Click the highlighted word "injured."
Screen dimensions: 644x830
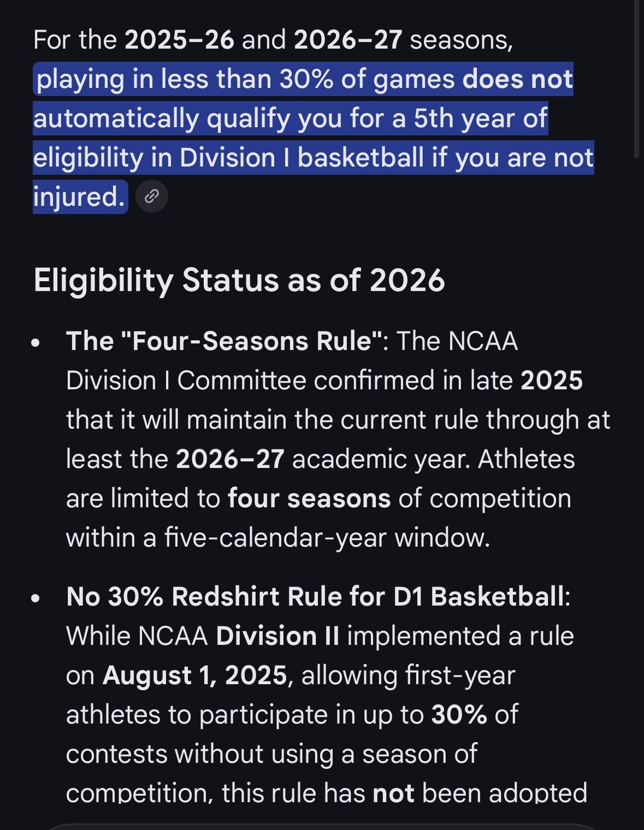(79, 196)
